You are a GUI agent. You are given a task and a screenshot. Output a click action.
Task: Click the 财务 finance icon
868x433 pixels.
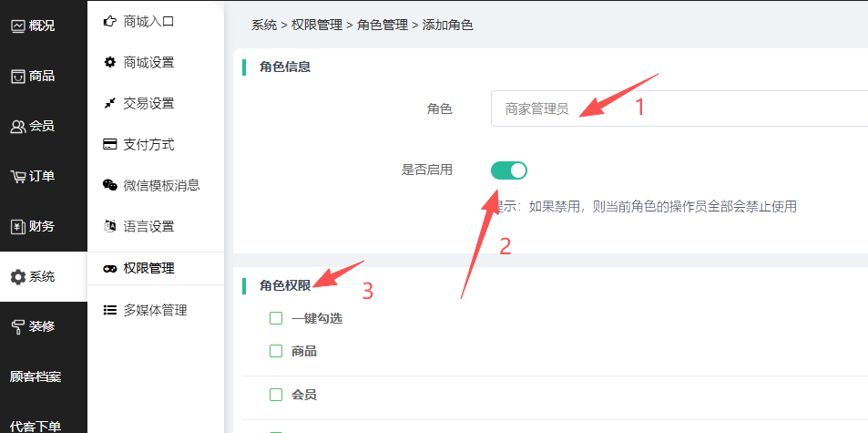click(17, 226)
